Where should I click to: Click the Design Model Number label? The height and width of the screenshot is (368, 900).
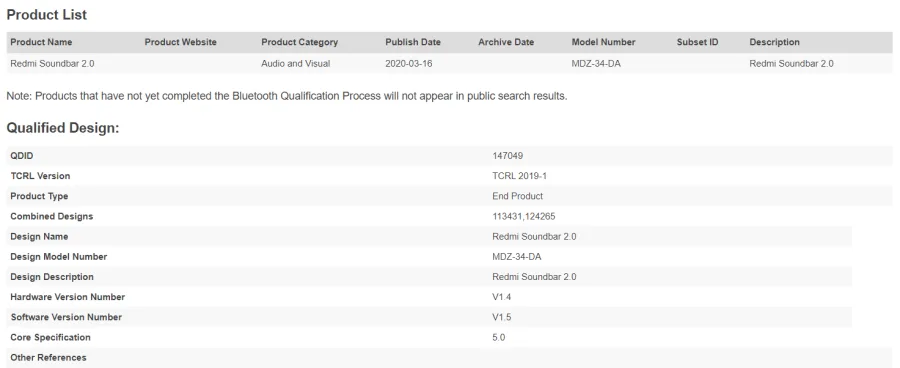click(59, 256)
